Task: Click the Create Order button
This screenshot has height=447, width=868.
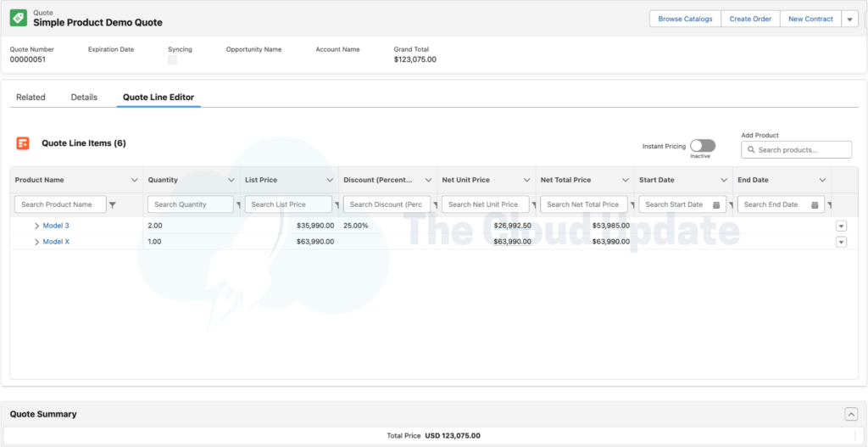Action: tap(750, 19)
